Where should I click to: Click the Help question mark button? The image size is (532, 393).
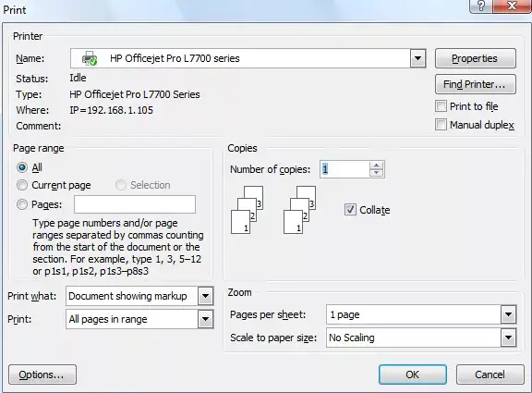pos(481,6)
